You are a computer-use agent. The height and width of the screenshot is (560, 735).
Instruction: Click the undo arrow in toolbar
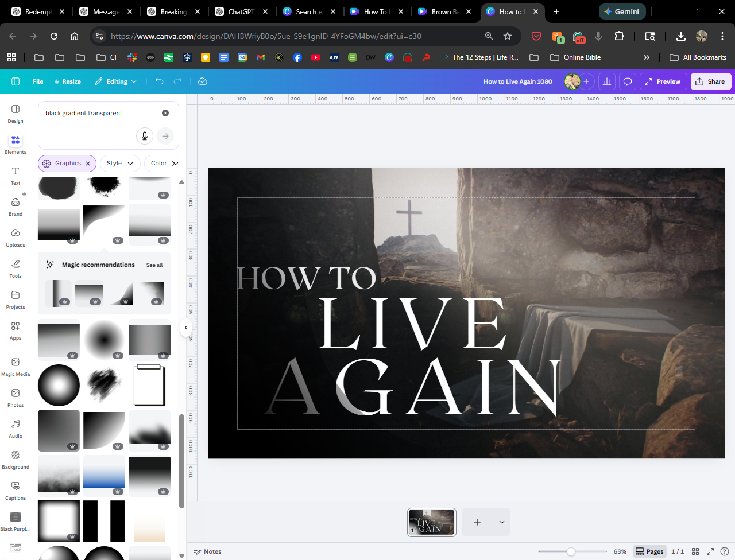click(x=160, y=81)
